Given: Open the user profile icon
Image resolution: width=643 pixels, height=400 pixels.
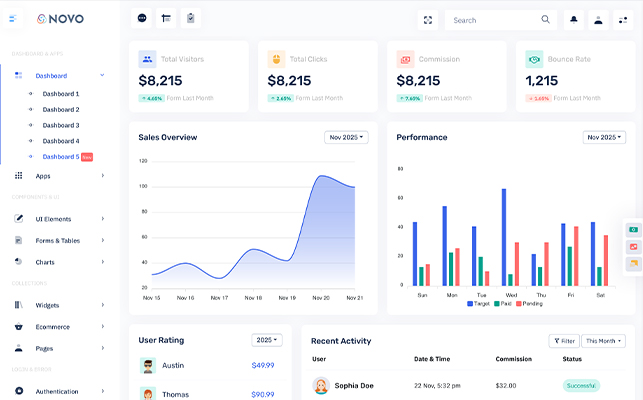Looking at the screenshot, I should pos(599,19).
